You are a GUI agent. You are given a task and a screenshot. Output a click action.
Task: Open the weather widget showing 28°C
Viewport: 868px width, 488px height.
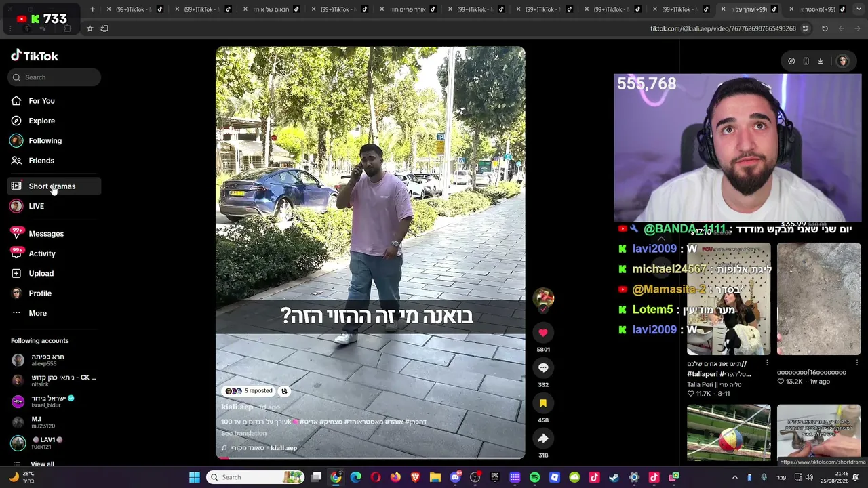coord(22,477)
